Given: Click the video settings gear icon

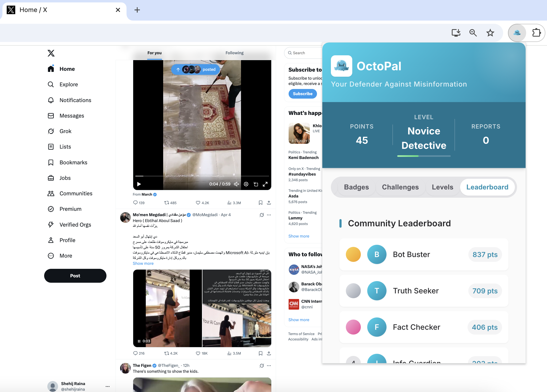Looking at the screenshot, I should [x=246, y=184].
